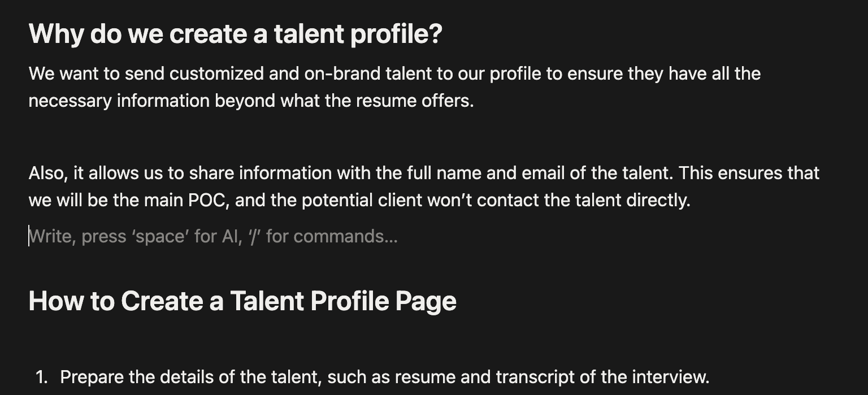
Task: Click the "Why do we create a talent profile?" heading
Action: click(x=235, y=34)
